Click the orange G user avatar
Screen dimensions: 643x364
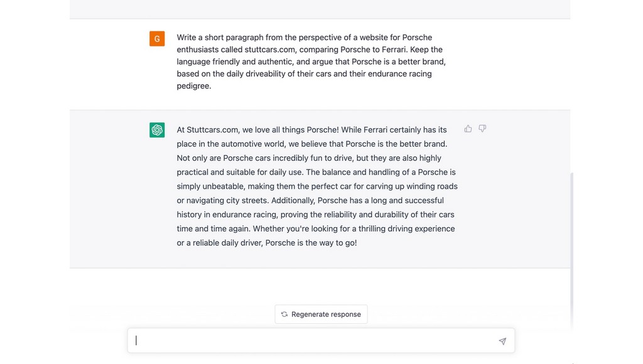(157, 38)
